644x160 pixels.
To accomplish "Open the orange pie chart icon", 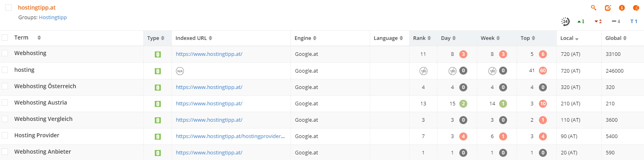I will point(636,8).
